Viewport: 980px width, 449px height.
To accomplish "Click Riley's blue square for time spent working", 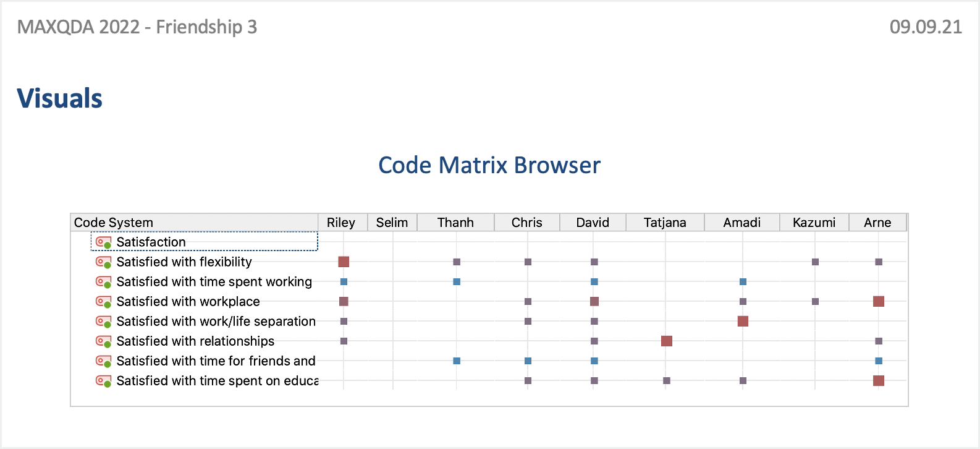I will click(344, 281).
